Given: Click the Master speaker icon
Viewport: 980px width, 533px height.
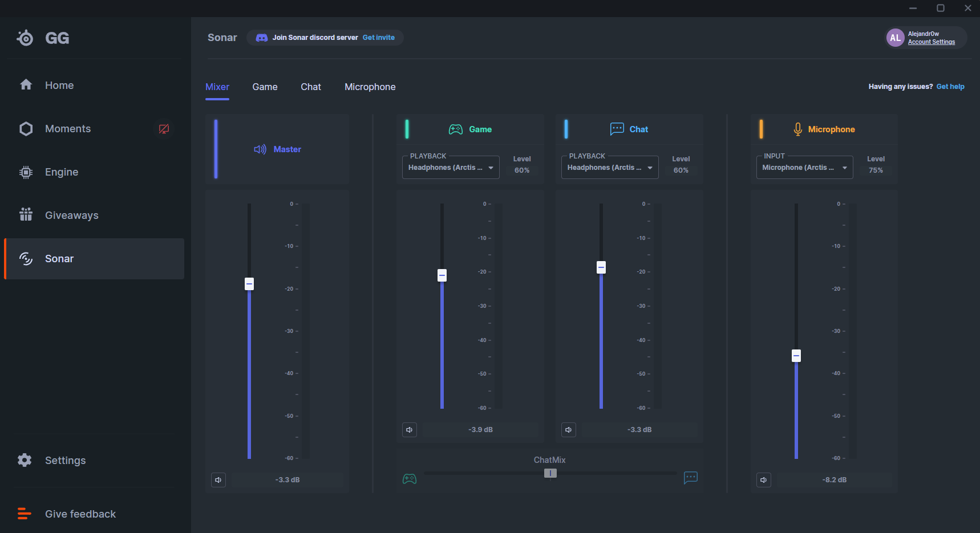Looking at the screenshot, I should tap(260, 149).
